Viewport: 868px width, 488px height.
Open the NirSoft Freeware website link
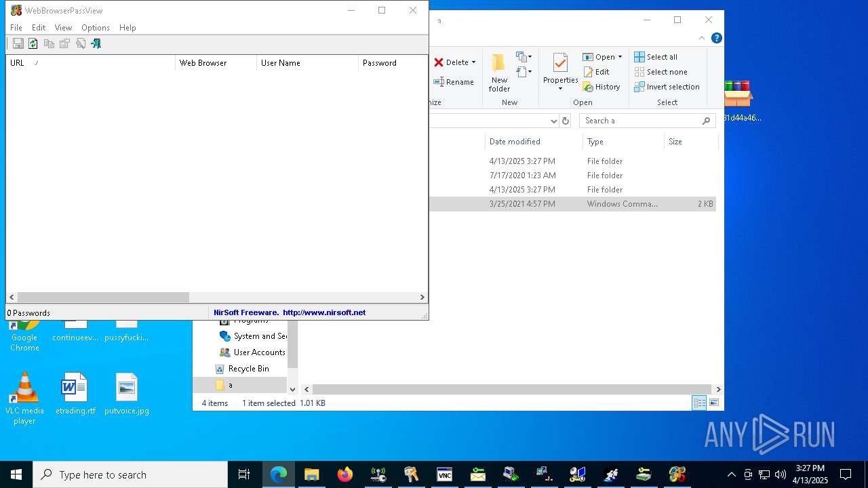point(290,312)
